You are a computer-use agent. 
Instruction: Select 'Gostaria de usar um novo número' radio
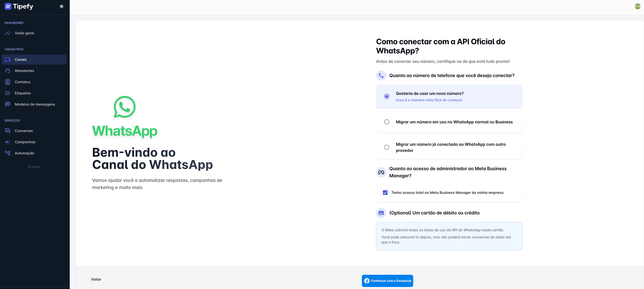387,96
